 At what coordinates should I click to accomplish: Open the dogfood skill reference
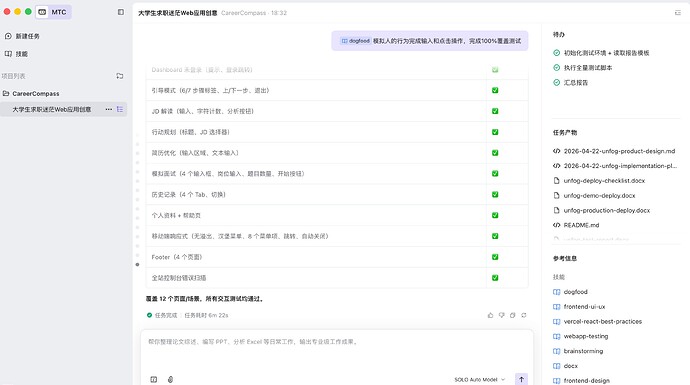click(x=570, y=292)
